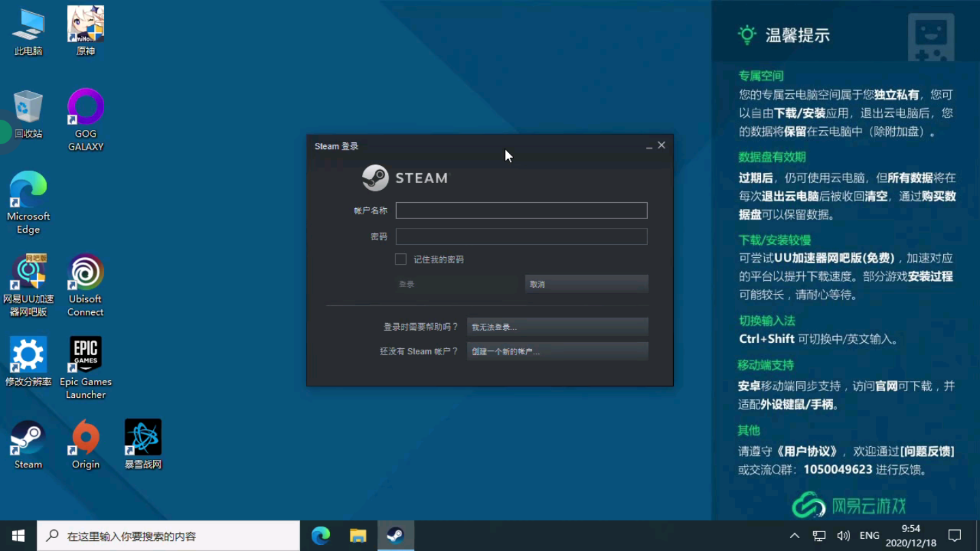Open the 回收站 recycle bin icon
This screenshot has width=980, height=551.
[29, 114]
